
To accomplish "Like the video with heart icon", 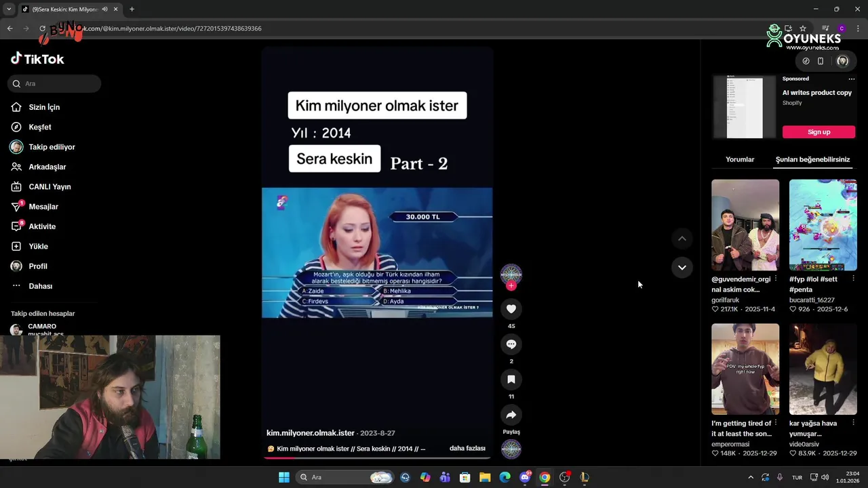I will point(511,309).
